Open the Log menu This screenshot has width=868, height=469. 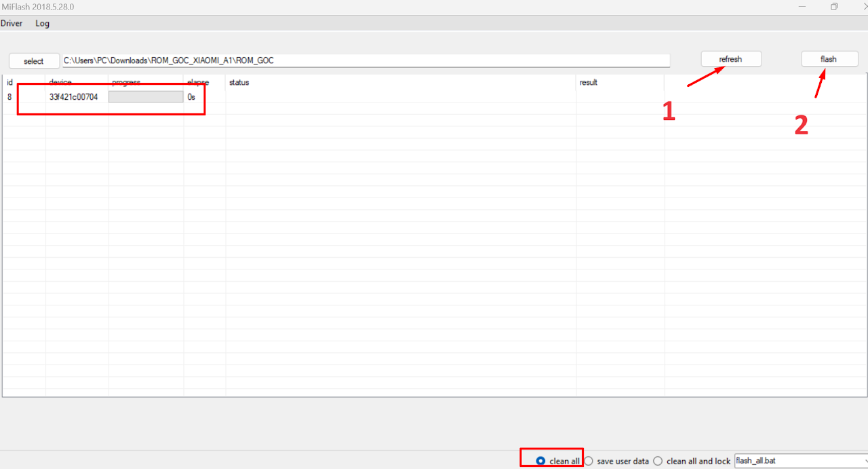(x=42, y=23)
